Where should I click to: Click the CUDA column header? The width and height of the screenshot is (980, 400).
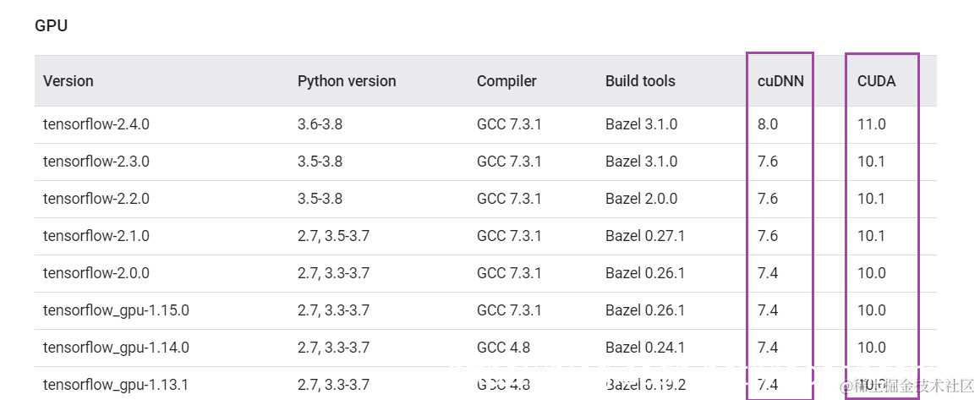tap(876, 81)
